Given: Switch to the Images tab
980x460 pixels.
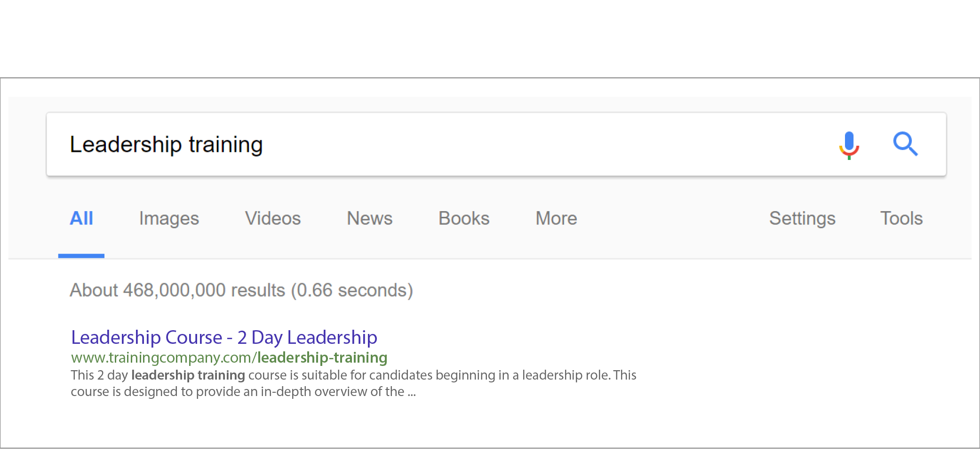Looking at the screenshot, I should [169, 219].
